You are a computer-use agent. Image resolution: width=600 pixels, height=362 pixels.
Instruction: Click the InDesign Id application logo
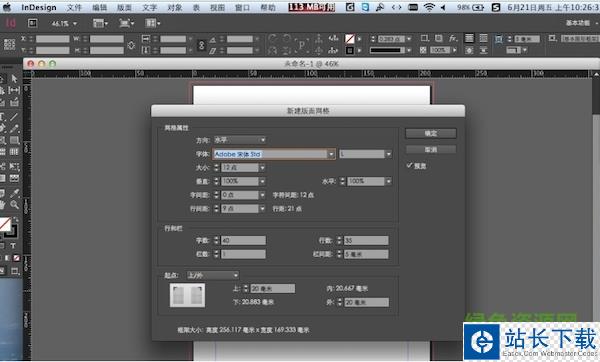coord(11,23)
